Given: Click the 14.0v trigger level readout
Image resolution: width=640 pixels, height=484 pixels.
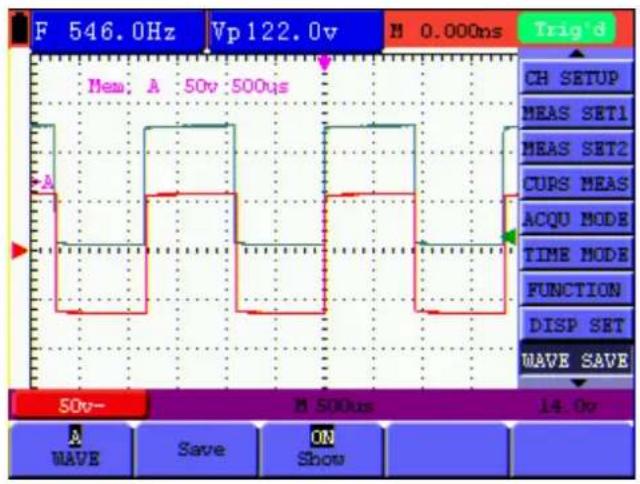Looking at the screenshot, I should [568, 406].
